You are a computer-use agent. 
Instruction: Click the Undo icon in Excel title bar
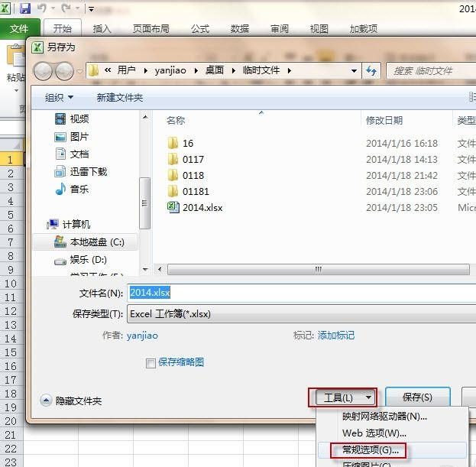pos(42,8)
